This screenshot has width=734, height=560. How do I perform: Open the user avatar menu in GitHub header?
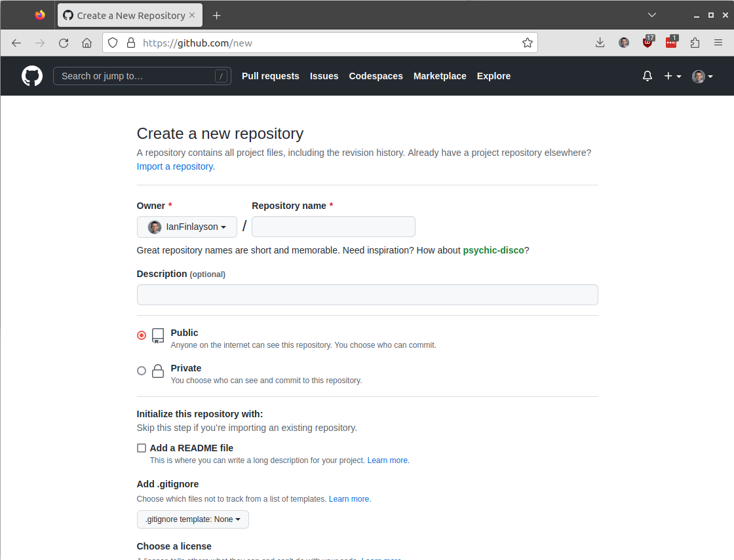(702, 76)
